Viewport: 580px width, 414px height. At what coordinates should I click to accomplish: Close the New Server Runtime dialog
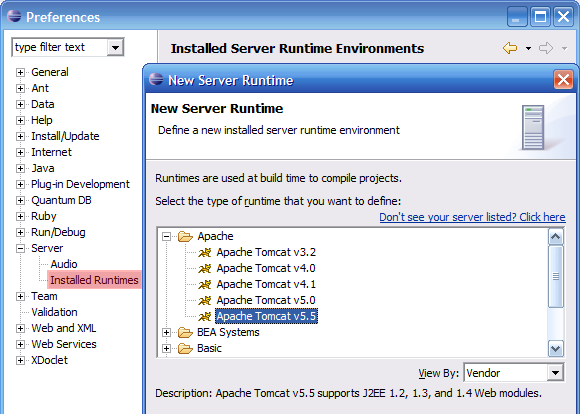point(563,80)
